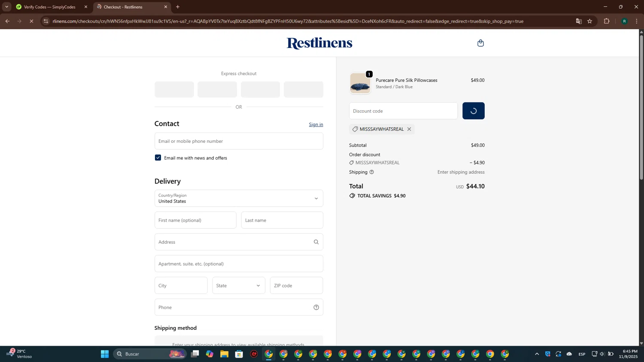
Task: Open Microsoft Store from taskbar
Action: click(x=239, y=354)
